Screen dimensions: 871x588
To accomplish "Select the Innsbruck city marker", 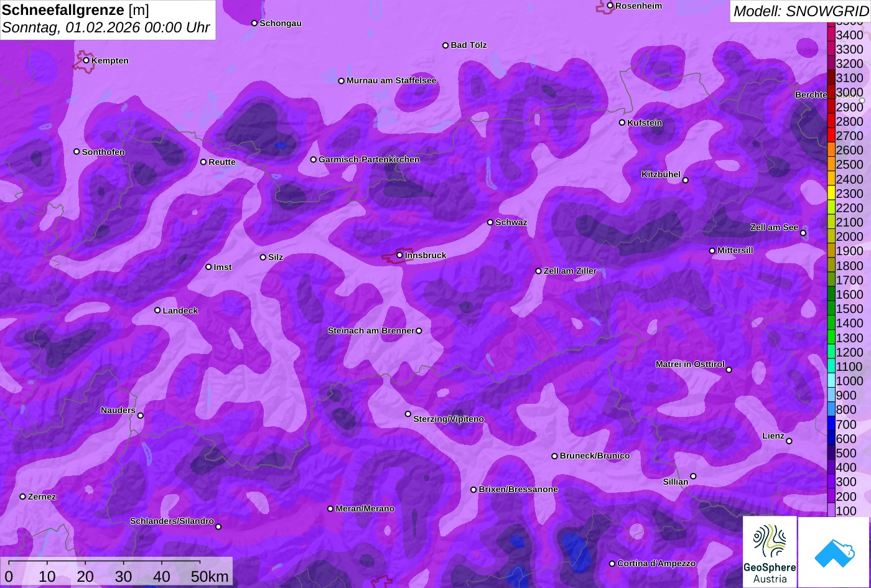I will coord(399,255).
